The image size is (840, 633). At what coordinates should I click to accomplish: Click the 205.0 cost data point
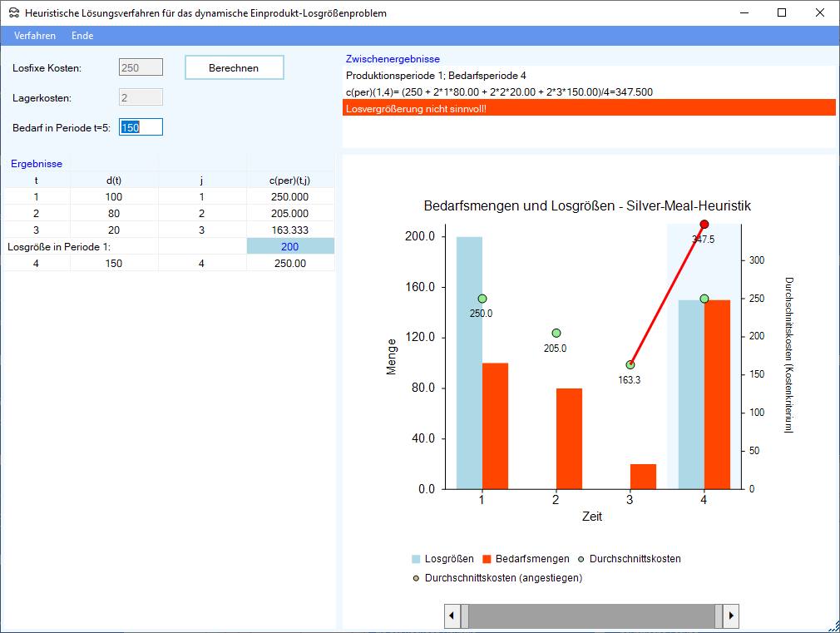[556, 333]
